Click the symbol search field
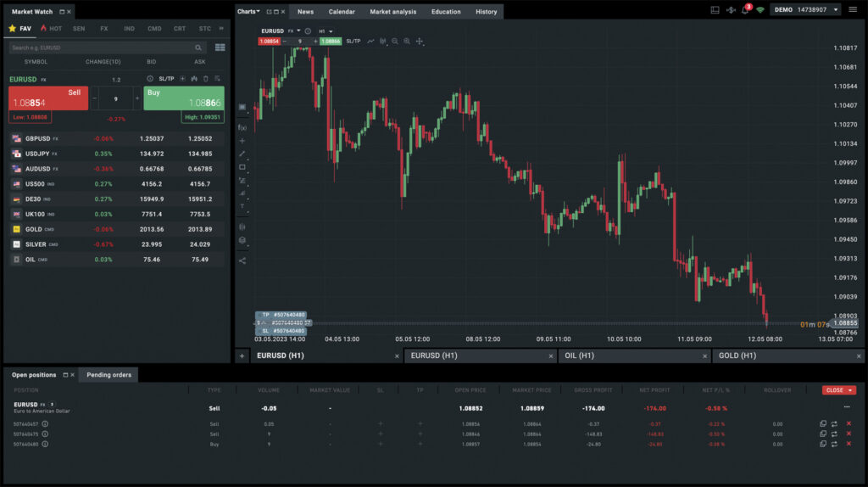Image resolution: width=868 pixels, height=487 pixels. [x=102, y=48]
